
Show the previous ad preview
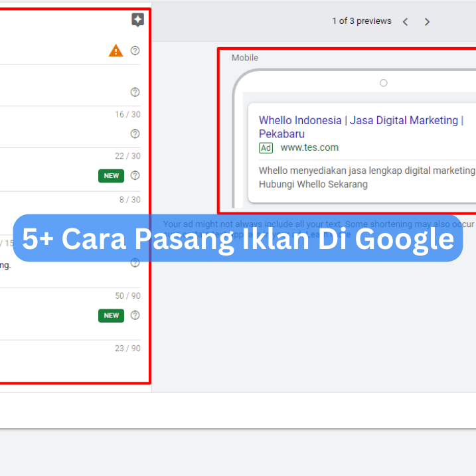pos(405,22)
